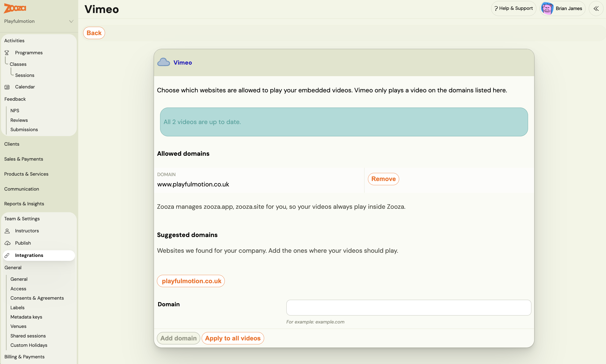Image resolution: width=606 pixels, height=364 pixels.
Task: Open Brian James user menu
Action: coord(562,9)
